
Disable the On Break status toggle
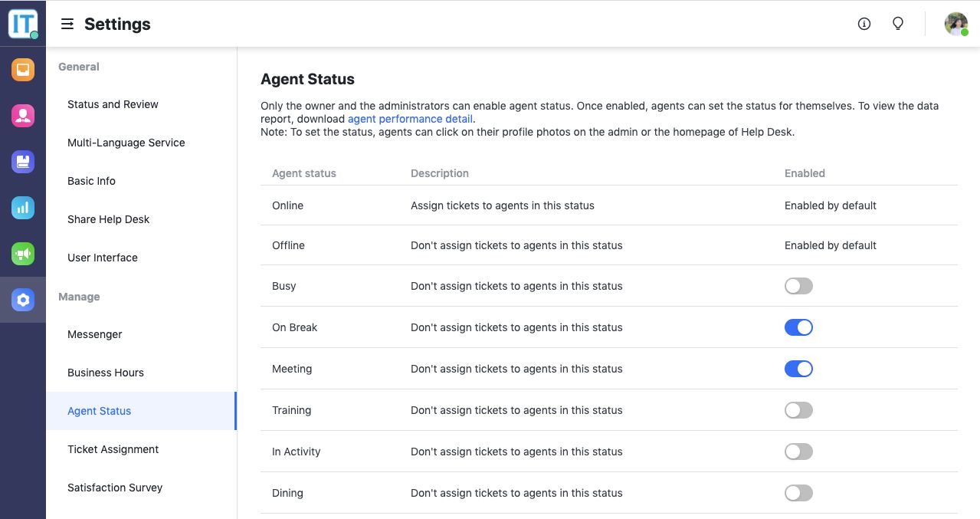[798, 327]
